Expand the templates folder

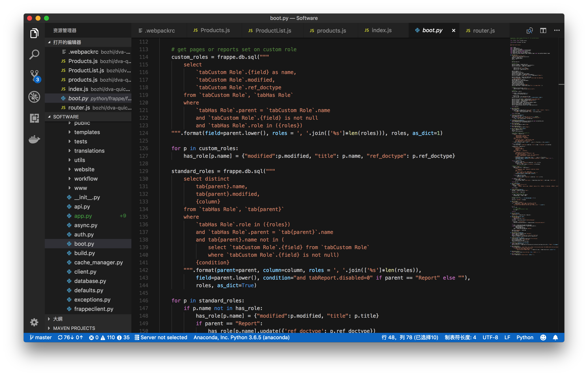pyautogui.click(x=87, y=132)
